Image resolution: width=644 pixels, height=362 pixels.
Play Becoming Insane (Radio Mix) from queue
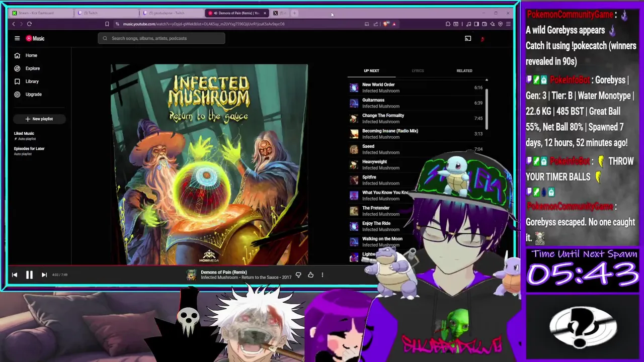[x=417, y=134]
